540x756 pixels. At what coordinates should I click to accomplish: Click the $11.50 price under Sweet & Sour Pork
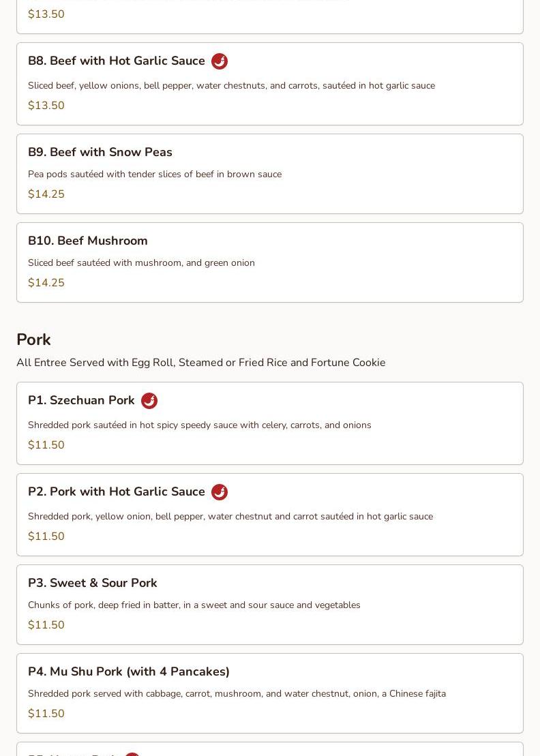point(46,625)
